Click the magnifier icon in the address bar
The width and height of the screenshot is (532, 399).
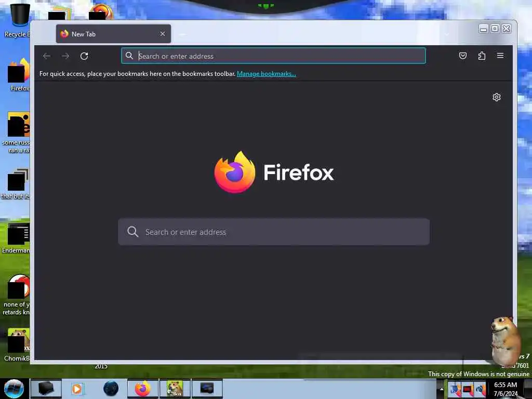pyautogui.click(x=129, y=56)
